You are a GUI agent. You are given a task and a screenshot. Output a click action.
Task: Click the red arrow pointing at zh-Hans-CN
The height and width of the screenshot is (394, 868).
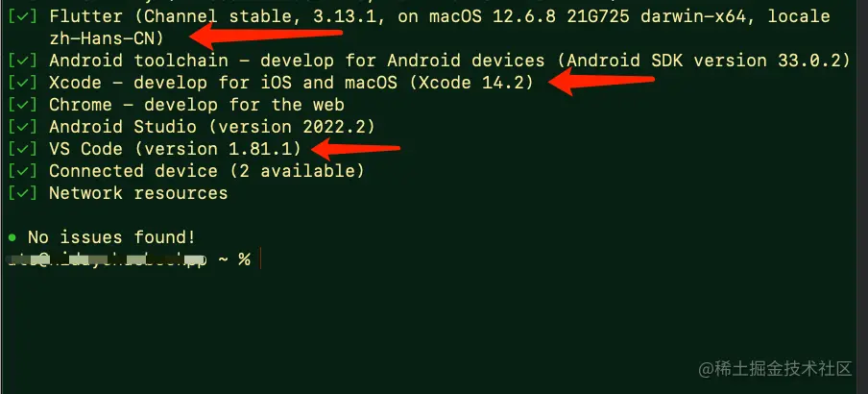pyautogui.click(x=266, y=37)
